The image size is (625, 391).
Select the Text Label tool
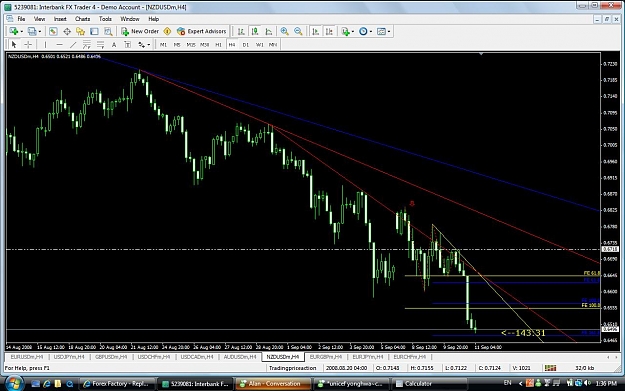(x=128, y=45)
